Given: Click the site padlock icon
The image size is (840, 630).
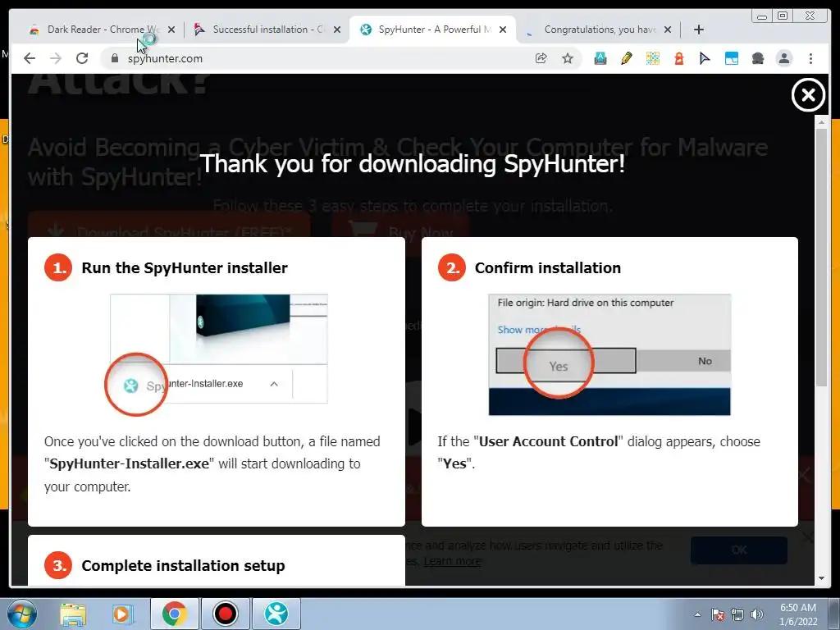Looking at the screenshot, I should pyautogui.click(x=114, y=58).
